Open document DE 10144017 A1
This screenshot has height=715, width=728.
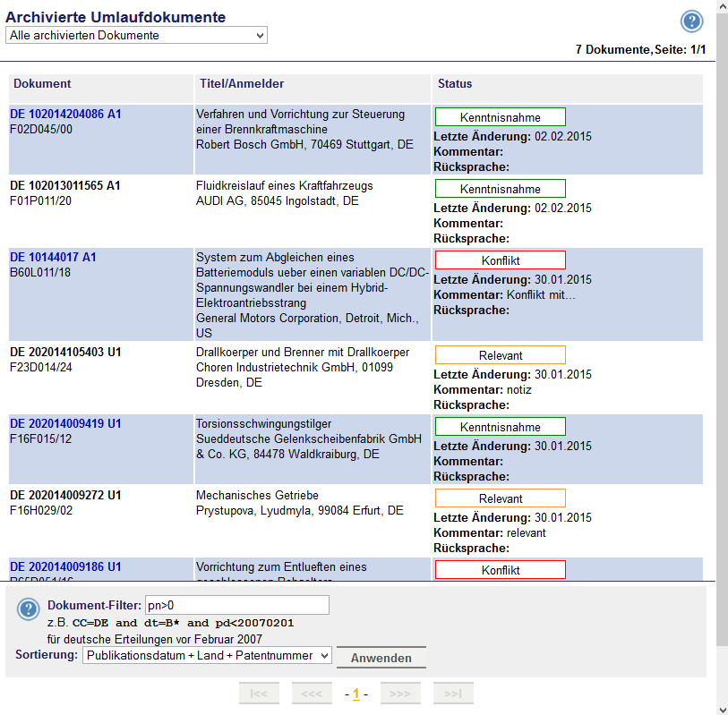click(x=53, y=257)
